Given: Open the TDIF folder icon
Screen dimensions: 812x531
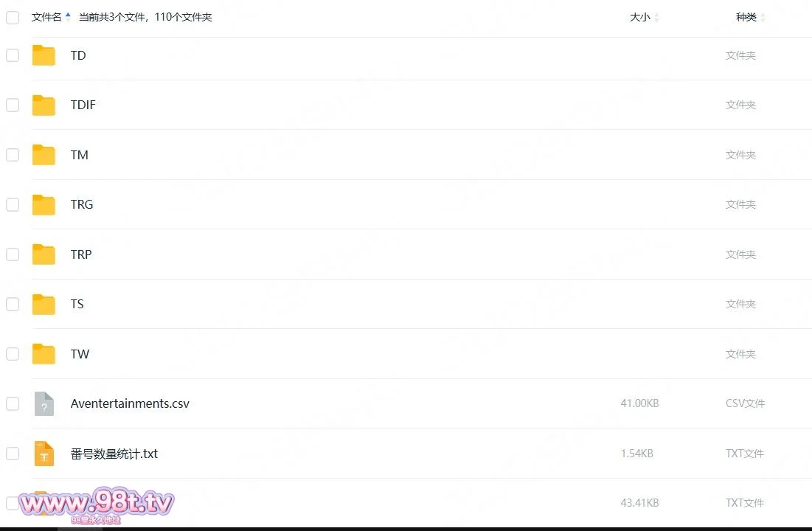Looking at the screenshot, I should pos(44,105).
